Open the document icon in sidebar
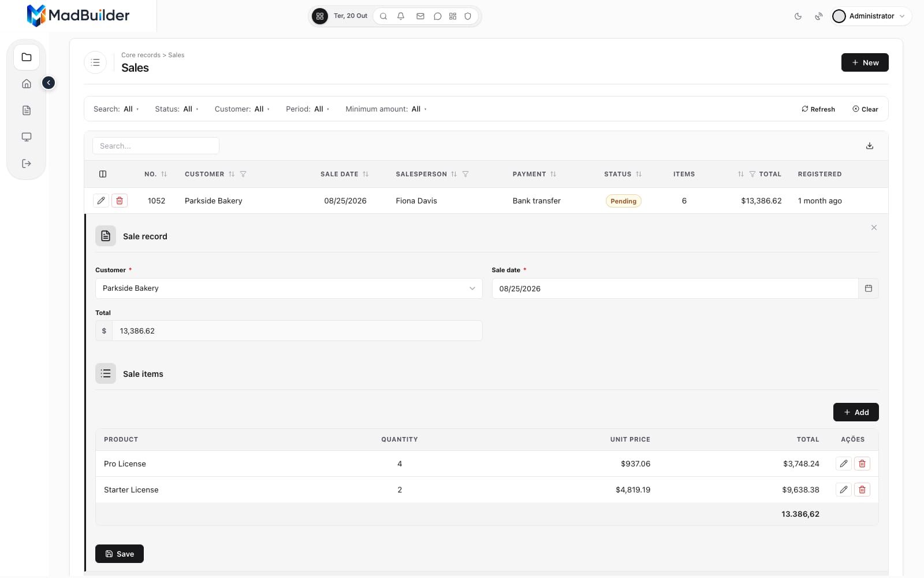This screenshot has height=578, width=924. click(27, 110)
